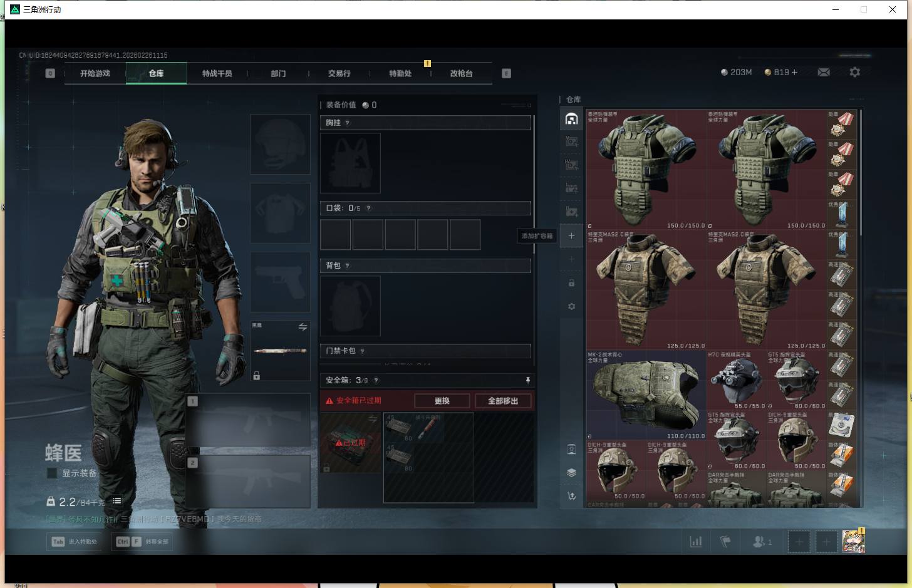Viewport: 912px width, 588px height.
Task: Click the 更换 button
Action: 442,401
